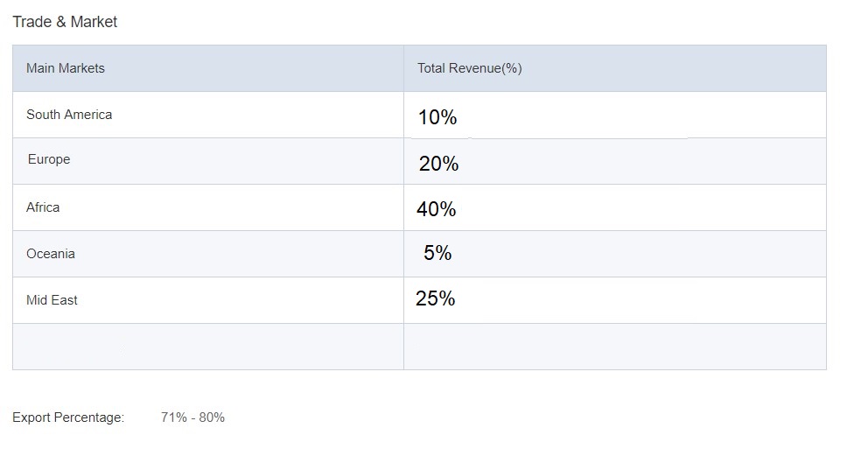Click the empty cell below 25%
Screen dimensions: 868x449
click(614, 347)
